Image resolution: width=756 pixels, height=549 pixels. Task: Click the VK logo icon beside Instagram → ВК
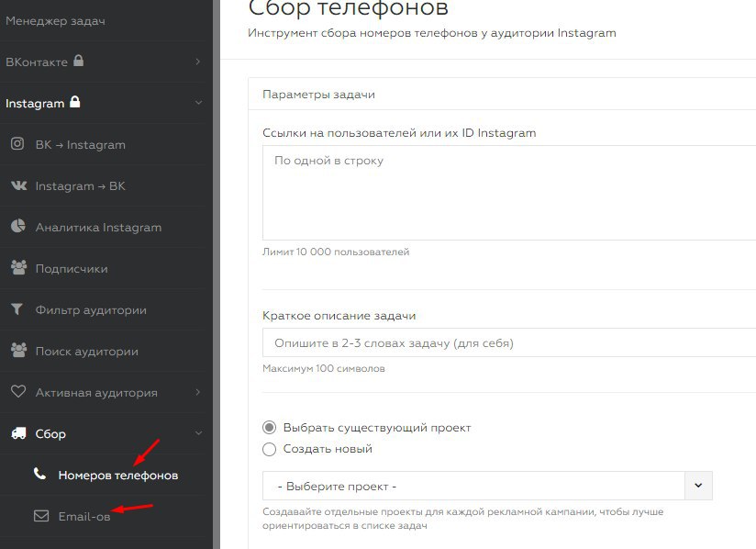[18, 185]
